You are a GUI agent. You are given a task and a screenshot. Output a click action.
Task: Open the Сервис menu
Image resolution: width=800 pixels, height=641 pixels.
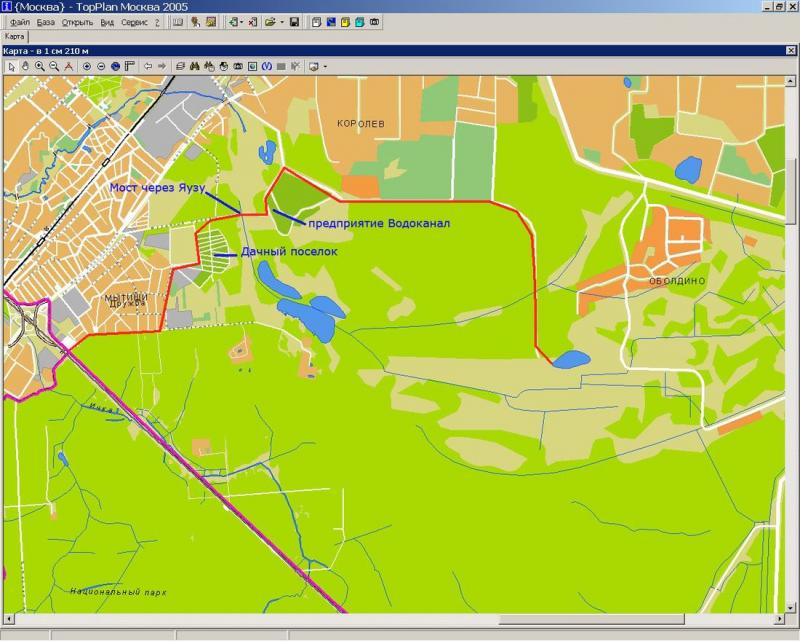coord(134,22)
